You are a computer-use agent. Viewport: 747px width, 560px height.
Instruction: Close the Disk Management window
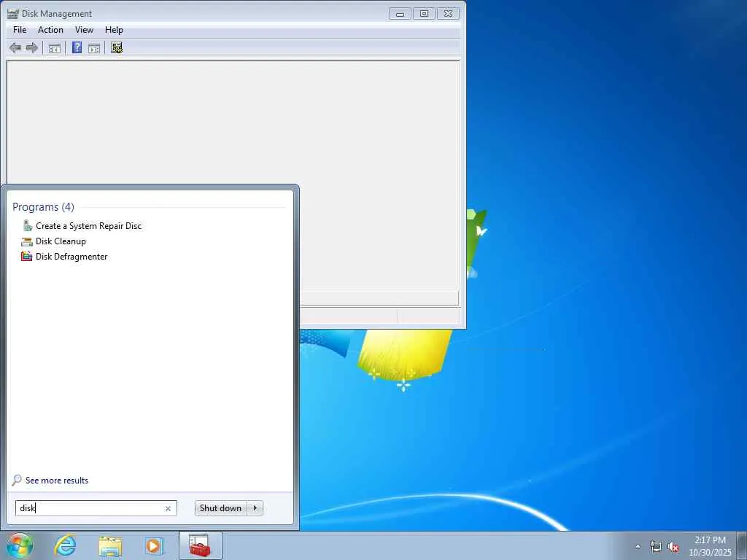[449, 14]
